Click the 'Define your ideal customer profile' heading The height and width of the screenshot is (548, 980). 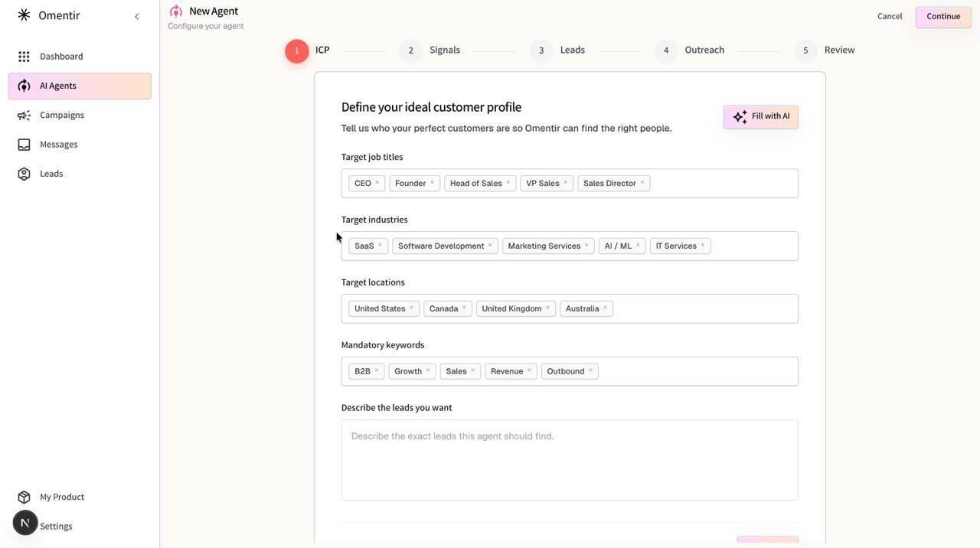pyautogui.click(x=431, y=107)
